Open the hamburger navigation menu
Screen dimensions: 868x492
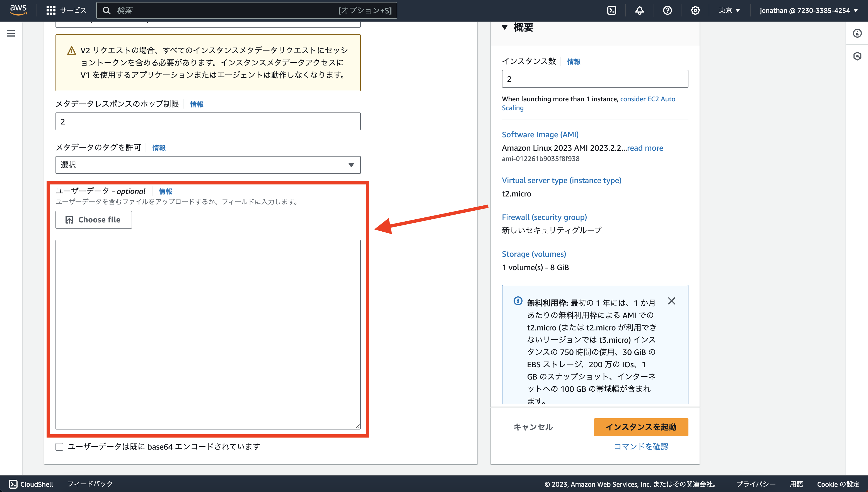11,33
